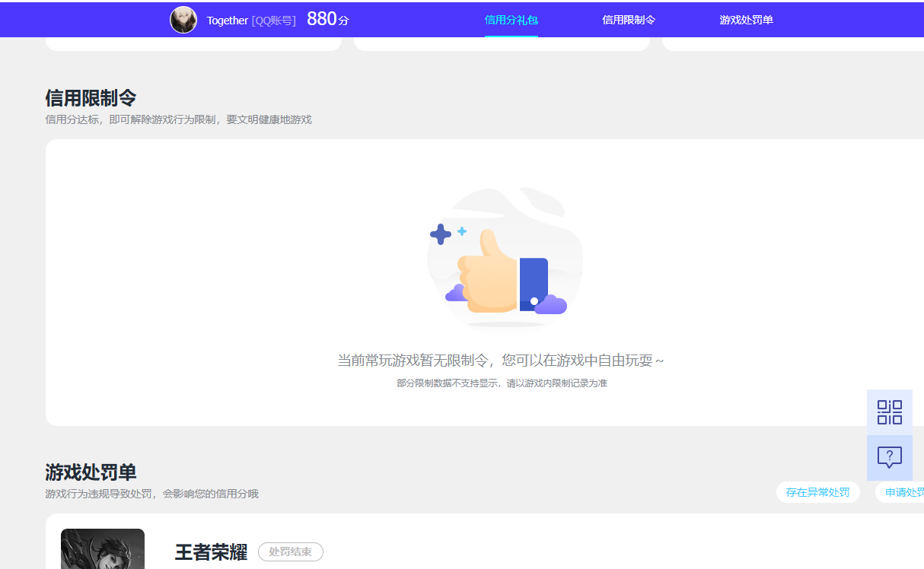Click text 部分限制数据不支持显示
The width and height of the screenshot is (924, 569).
pos(448,383)
